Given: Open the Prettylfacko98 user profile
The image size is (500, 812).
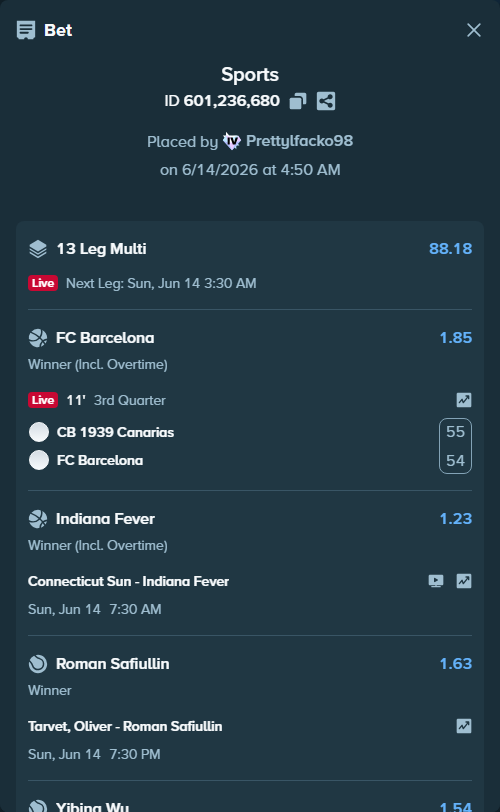Looking at the screenshot, I should click(x=299, y=141).
